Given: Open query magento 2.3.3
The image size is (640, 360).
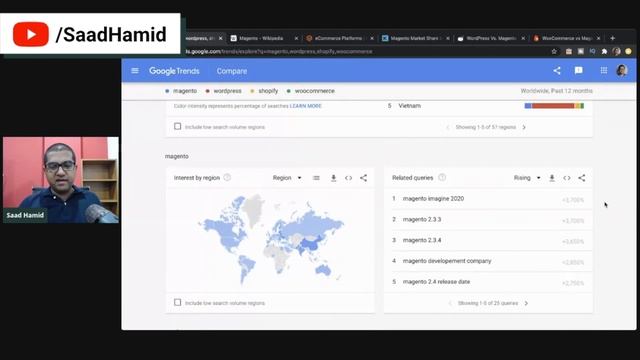Looking at the screenshot, I should tap(422, 220).
